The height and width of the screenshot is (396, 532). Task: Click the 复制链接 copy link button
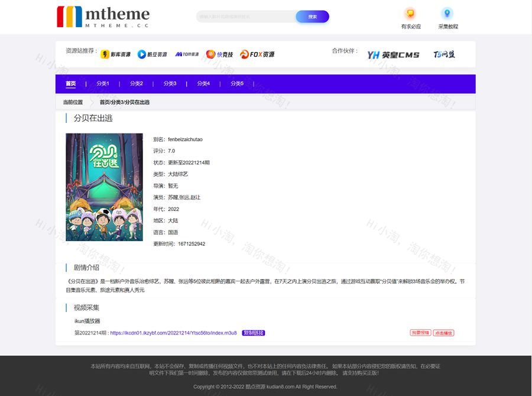[x=253, y=333]
